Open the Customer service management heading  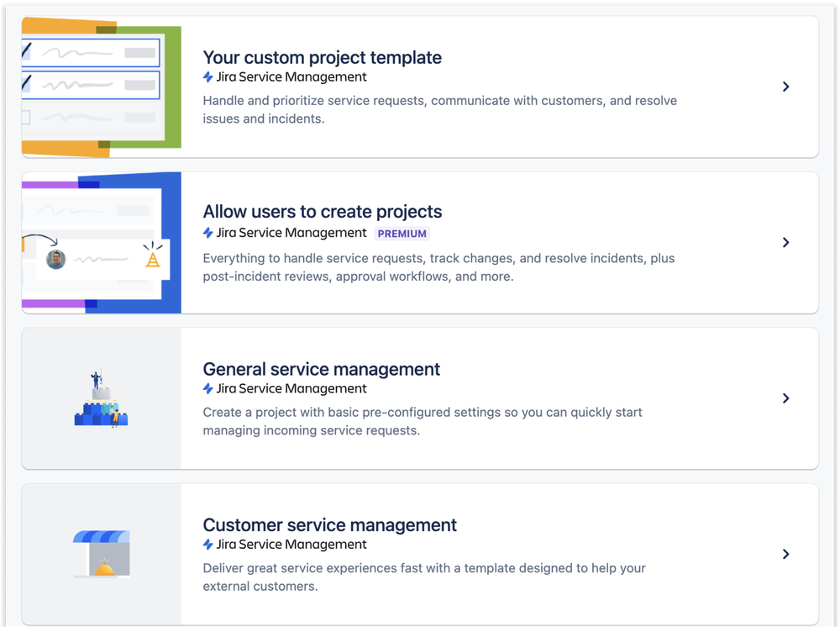(x=329, y=524)
